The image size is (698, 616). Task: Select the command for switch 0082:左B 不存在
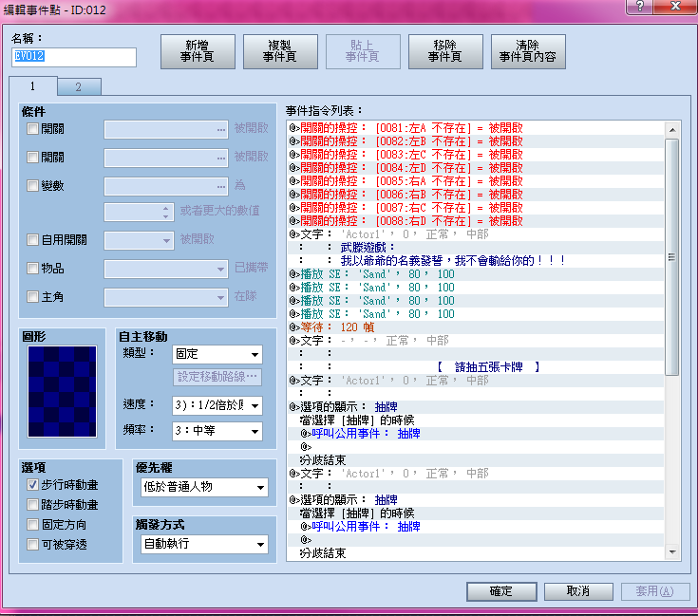476,141
